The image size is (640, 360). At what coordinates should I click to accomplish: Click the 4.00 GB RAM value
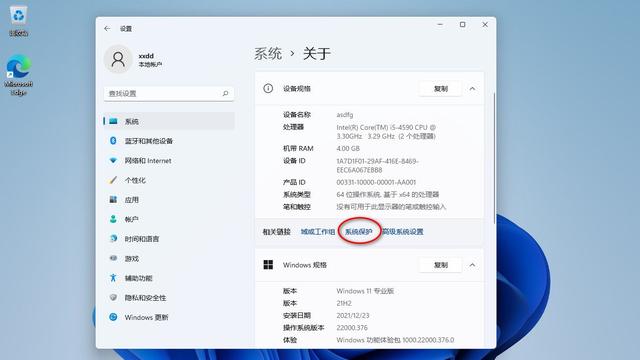pos(348,148)
